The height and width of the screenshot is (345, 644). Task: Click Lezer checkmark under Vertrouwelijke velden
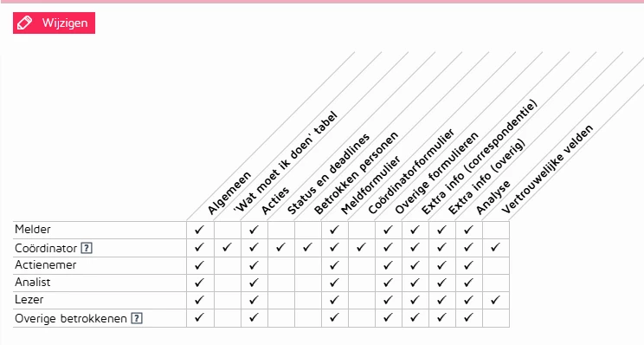point(495,300)
